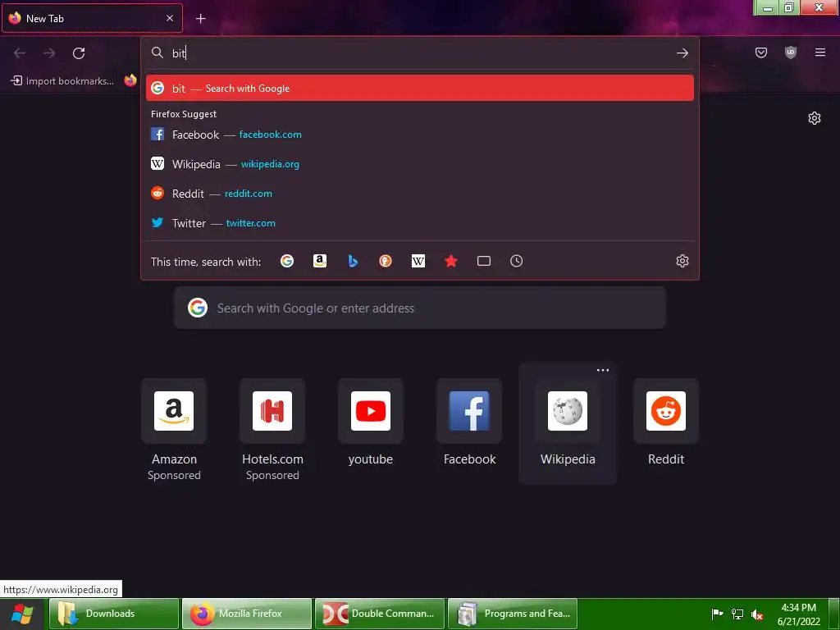Go back using the back arrow
This screenshot has height=630, width=840.
[20, 53]
